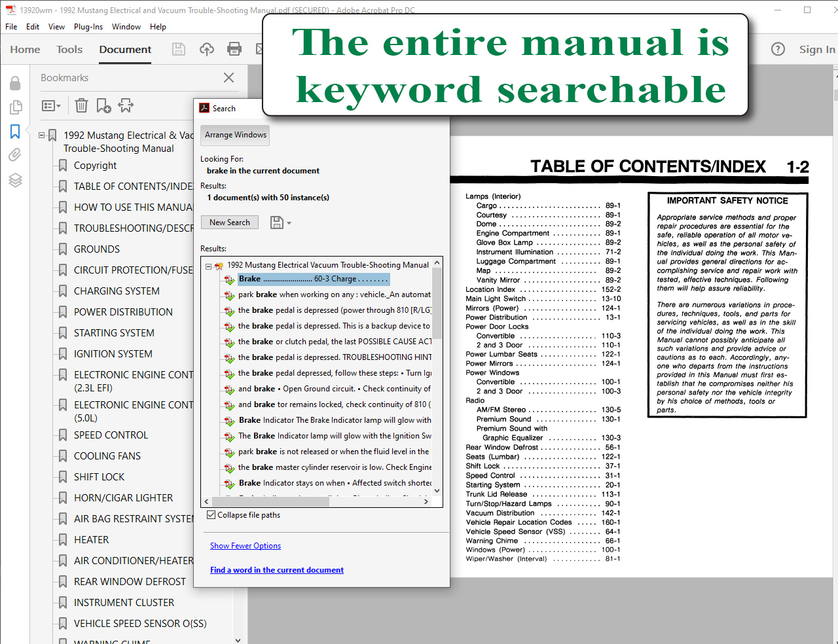Select the INSTRUMENT CLUSTER bookmark

(124, 603)
